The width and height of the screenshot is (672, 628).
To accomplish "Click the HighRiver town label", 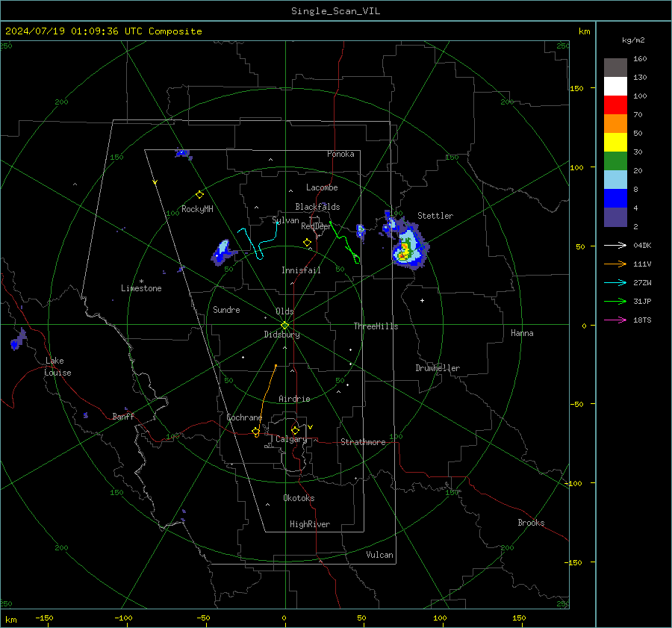I will (x=310, y=524).
